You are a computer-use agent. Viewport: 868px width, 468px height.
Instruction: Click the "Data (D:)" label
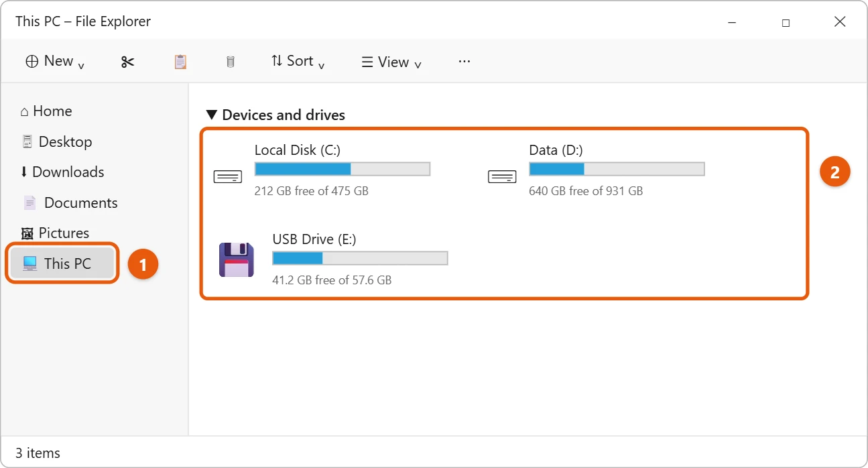[556, 150]
